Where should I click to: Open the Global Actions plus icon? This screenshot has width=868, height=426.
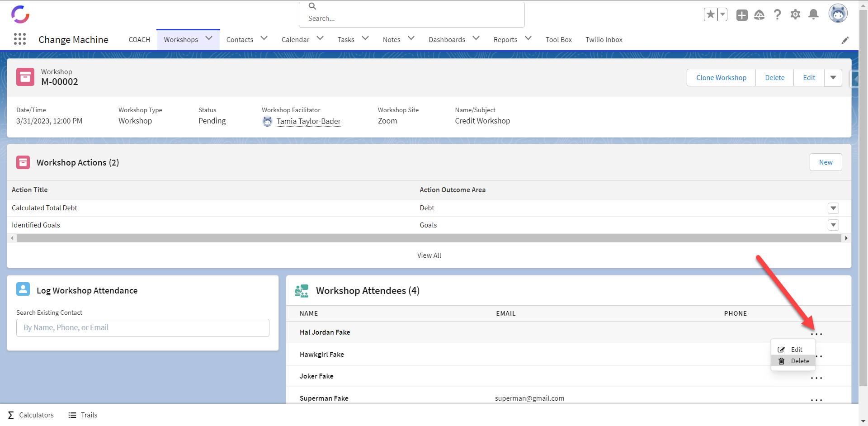click(742, 15)
